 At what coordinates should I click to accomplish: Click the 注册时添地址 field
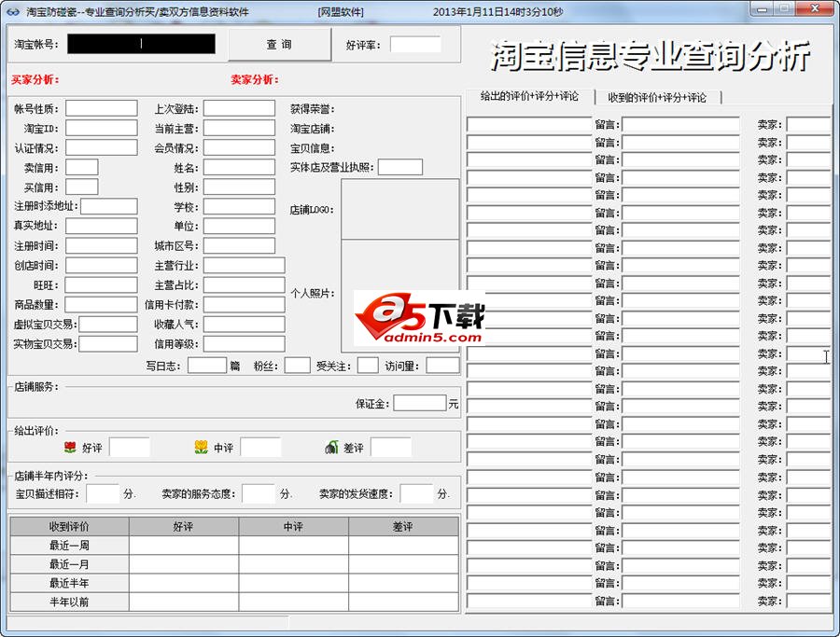pyautogui.click(x=109, y=206)
